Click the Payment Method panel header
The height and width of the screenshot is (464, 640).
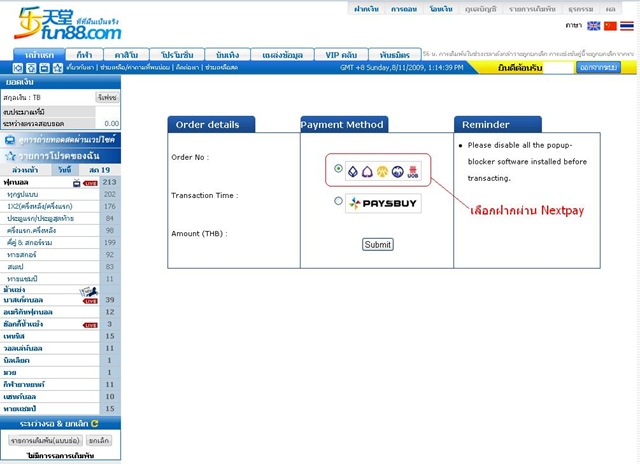tap(344, 124)
